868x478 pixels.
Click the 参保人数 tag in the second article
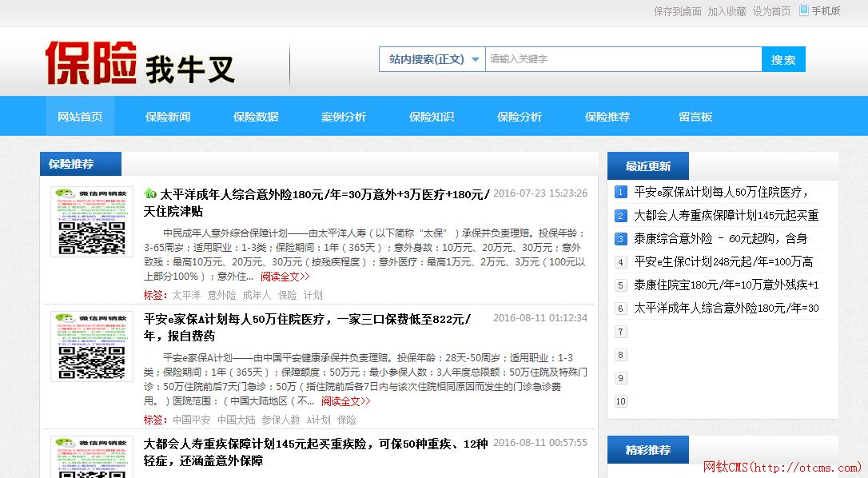tap(281, 420)
